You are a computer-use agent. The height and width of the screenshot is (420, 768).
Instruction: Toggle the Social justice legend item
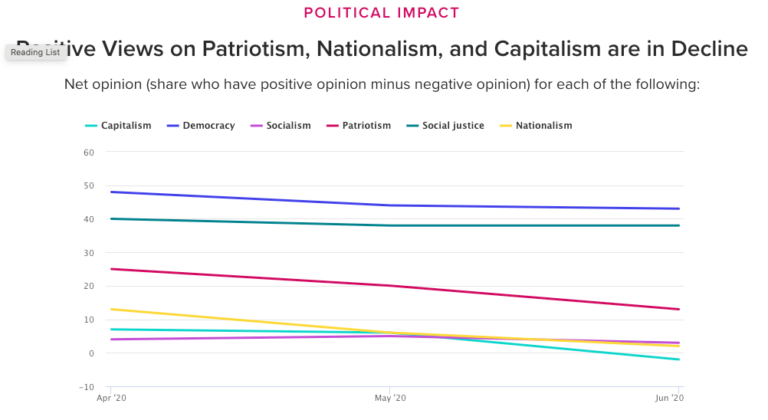tap(445, 126)
